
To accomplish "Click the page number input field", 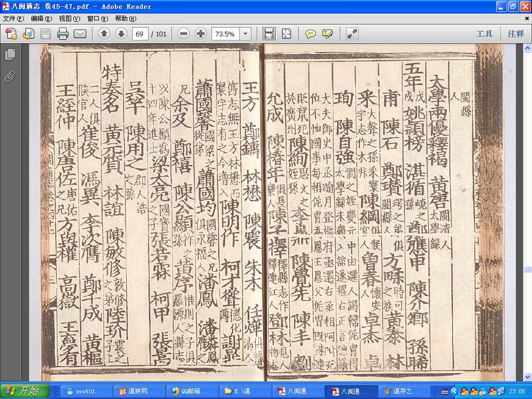I will point(140,34).
